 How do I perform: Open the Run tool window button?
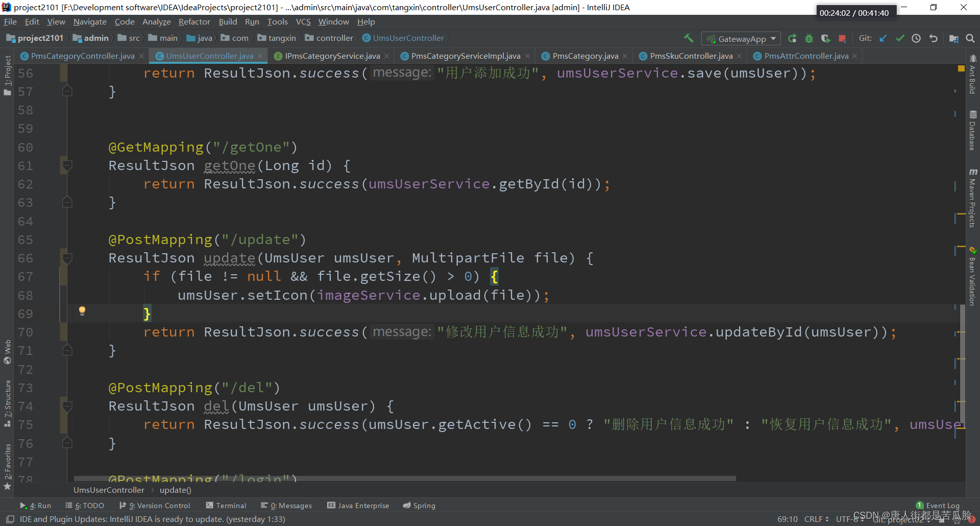pos(36,506)
